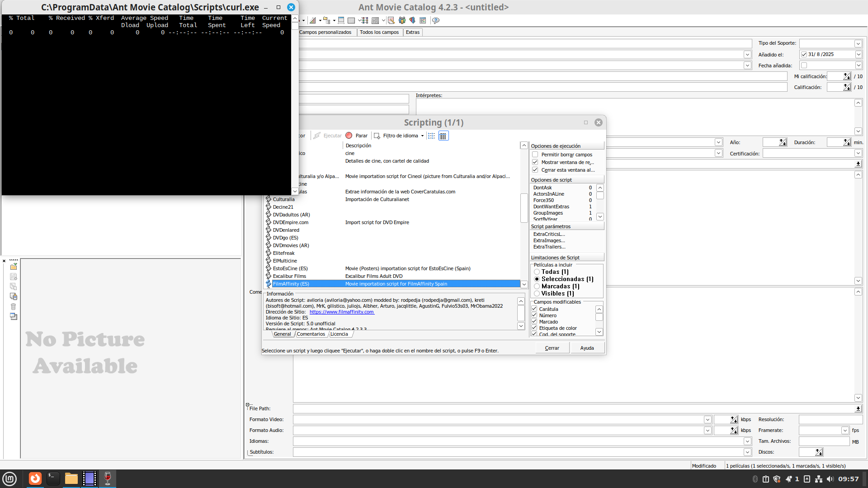Screen dimensions: 868x488
Task: Click the volume speaker tray icon
Action: pyautogui.click(x=830, y=479)
